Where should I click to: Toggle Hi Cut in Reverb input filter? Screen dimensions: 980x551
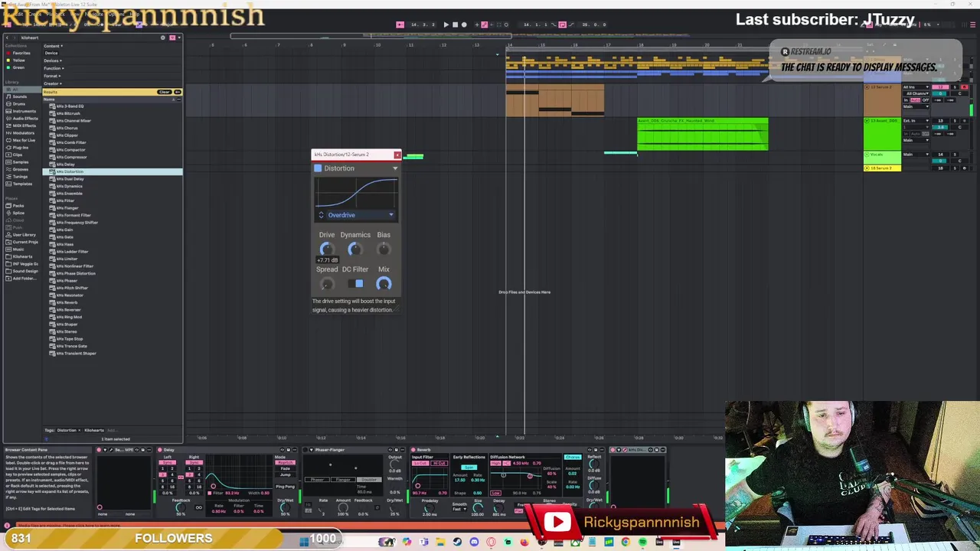(x=439, y=463)
